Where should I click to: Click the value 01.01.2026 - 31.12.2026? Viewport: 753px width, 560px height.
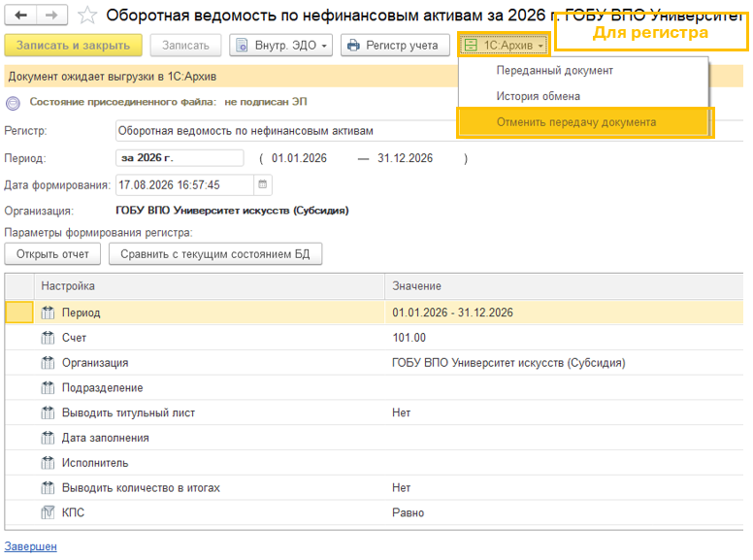pos(452,313)
